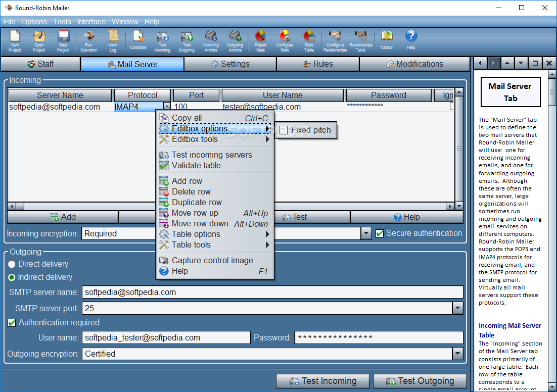Screen dimensions: 557x392
Task: Click the incoming table horizontal scrollbar
Action: pyautogui.click(x=231, y=206)
